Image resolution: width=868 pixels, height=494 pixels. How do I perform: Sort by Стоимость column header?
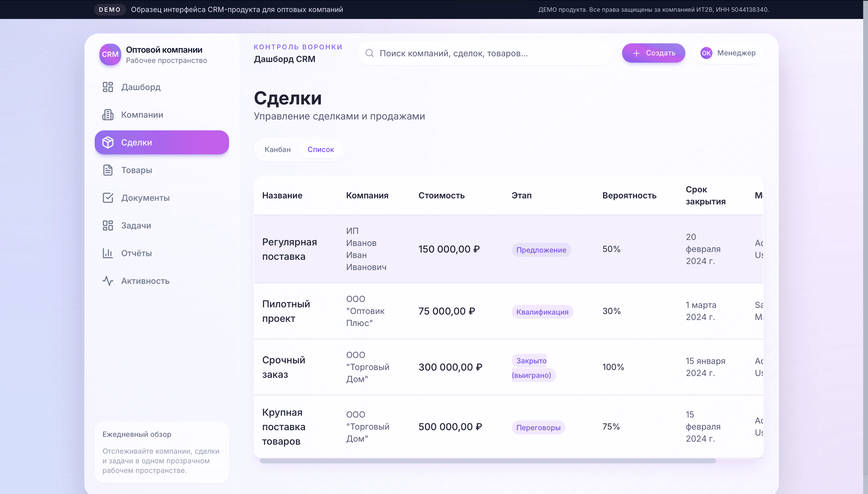[441, 195]
